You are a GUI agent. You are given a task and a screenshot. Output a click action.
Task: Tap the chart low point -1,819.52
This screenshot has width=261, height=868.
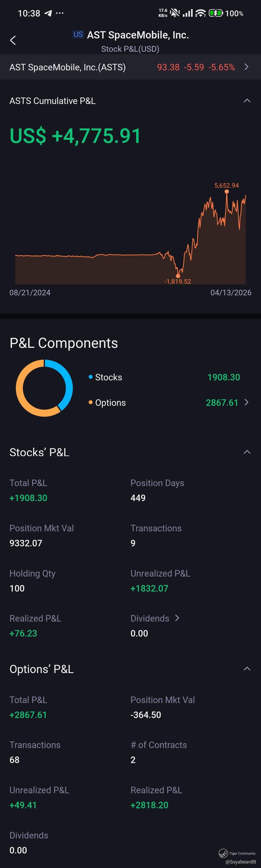click(x=178, y=276)
